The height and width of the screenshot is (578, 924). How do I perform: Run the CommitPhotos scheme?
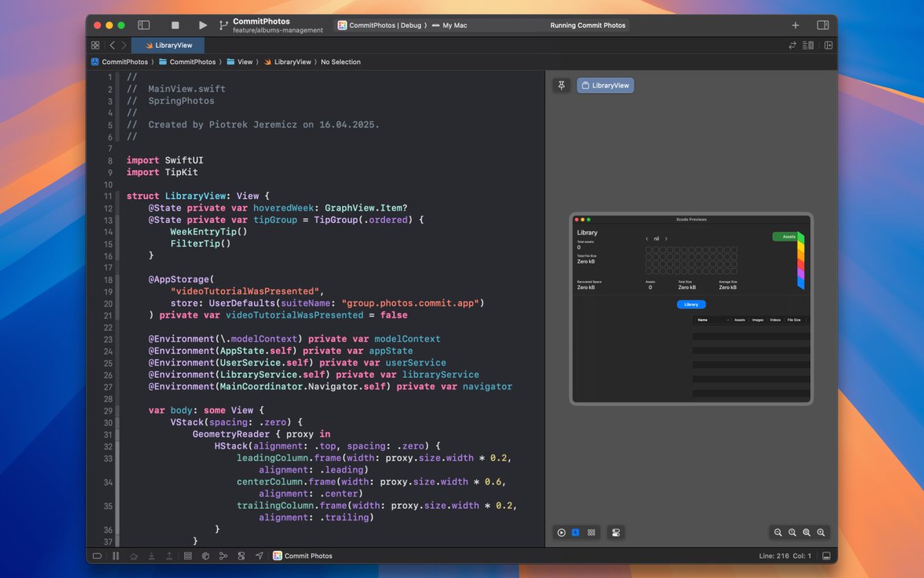tap(203, 25)
